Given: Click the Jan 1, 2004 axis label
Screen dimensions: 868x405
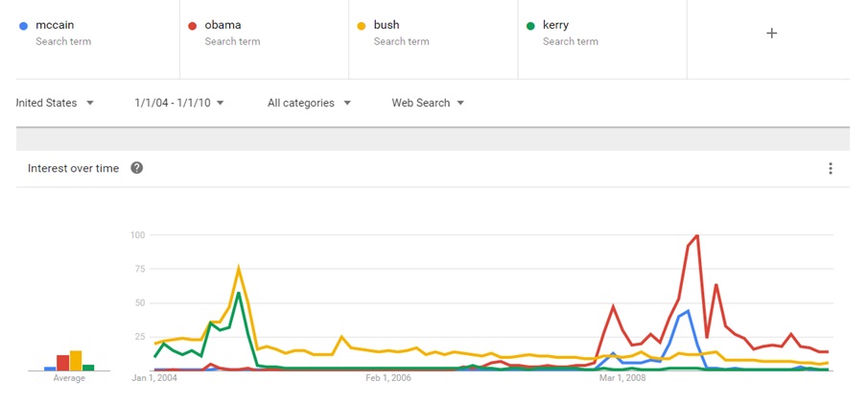Looking at the screenshot, I should click(x=154, y=378).
